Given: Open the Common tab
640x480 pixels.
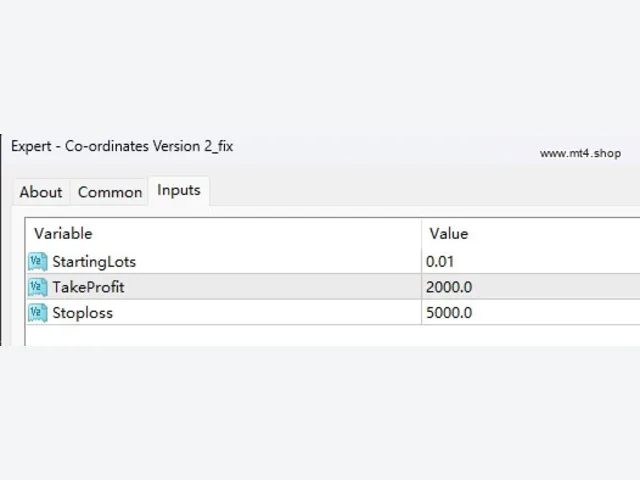Looking at the screenshot, I should point(110,192).
